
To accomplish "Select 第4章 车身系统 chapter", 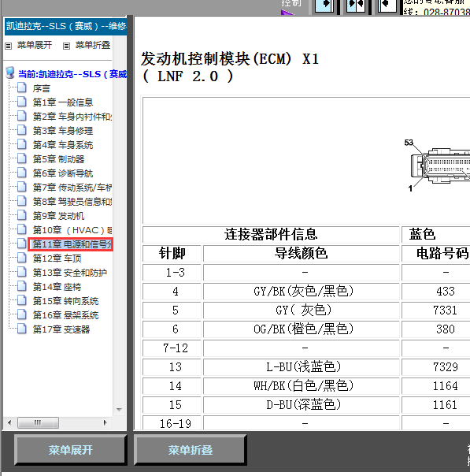I will point(63,145).
